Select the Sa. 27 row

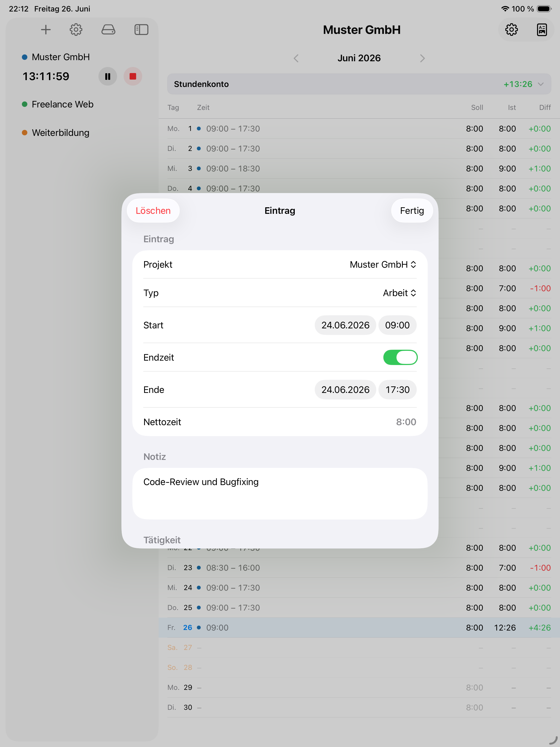click(359, 647)
